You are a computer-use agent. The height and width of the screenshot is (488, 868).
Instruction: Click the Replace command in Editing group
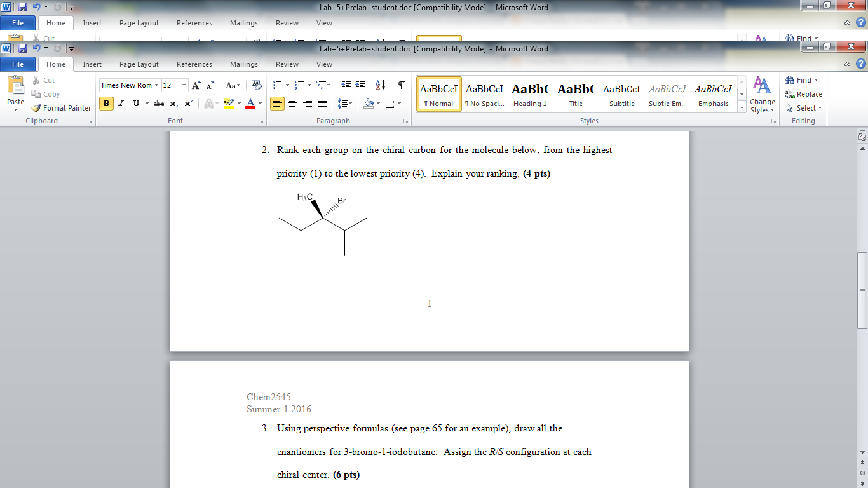pyautogui.click(x=806, y=94)
